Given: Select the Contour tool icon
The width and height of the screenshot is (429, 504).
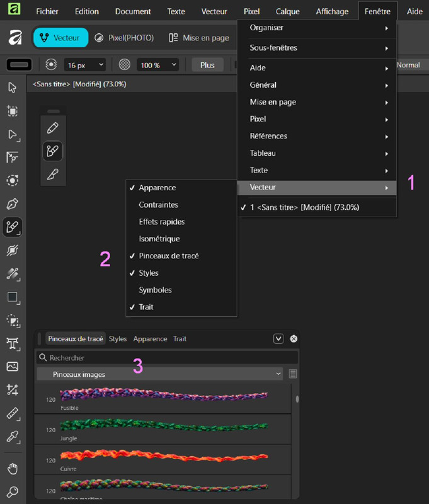Looking at the screenshot, I should (x=12, y=180).
